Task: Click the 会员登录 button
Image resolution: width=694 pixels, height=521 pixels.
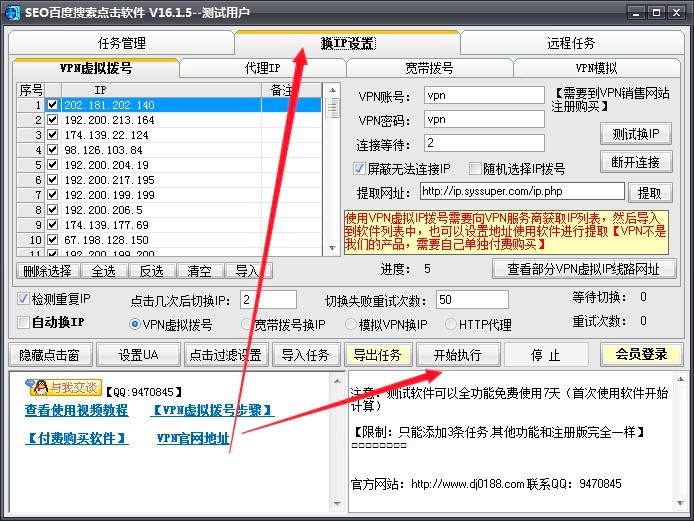Action: click(640, 355)
